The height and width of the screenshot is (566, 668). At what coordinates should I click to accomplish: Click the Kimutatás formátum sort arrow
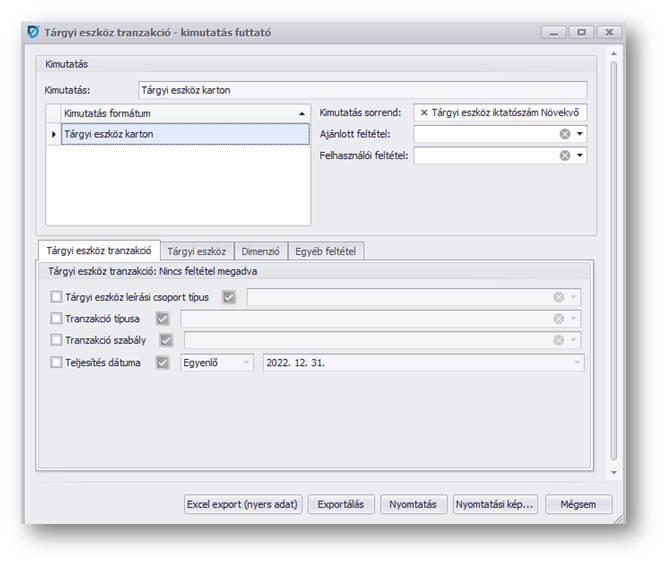302,113
